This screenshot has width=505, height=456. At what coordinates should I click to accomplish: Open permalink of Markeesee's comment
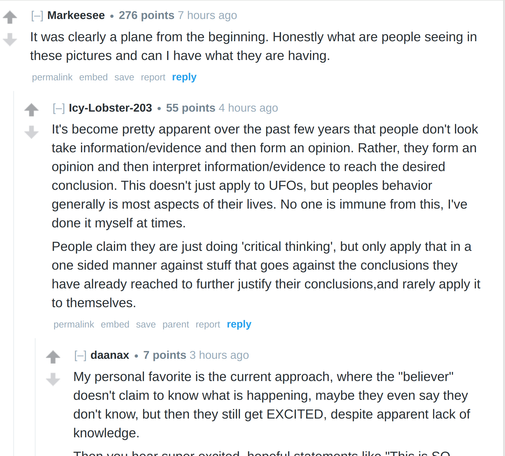click(52, 77)
